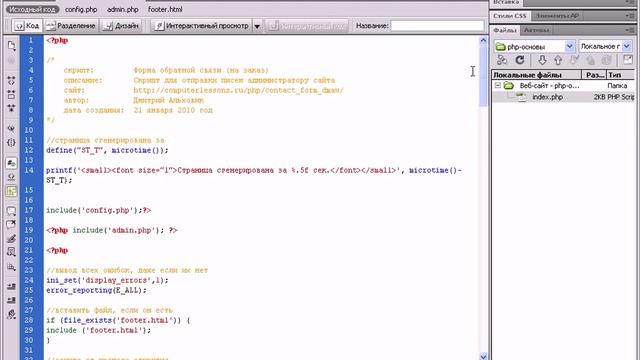Sort by Локальные файлы column header

[536, 75]
